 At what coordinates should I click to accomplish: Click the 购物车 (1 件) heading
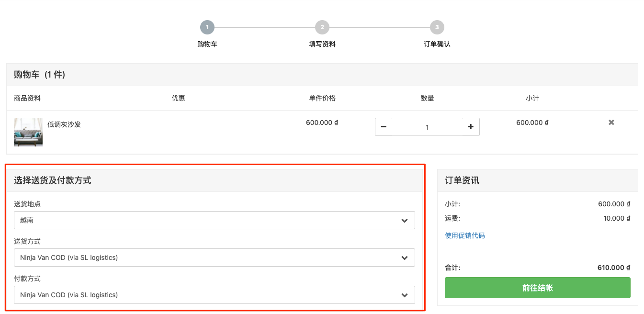tap(39, 75)
